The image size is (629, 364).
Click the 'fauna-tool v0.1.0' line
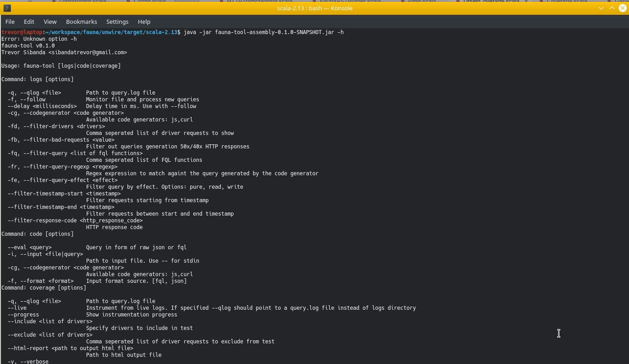28,46
